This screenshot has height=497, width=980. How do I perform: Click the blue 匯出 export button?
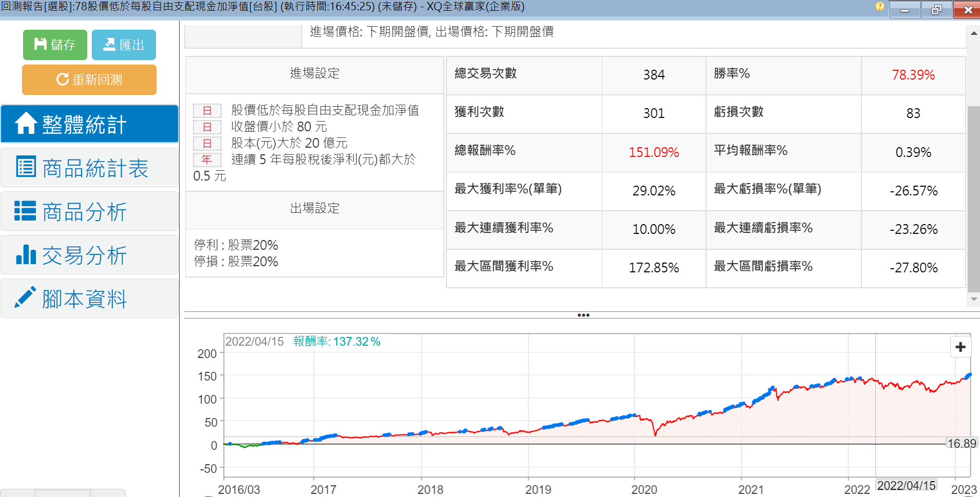click(124, 45)
